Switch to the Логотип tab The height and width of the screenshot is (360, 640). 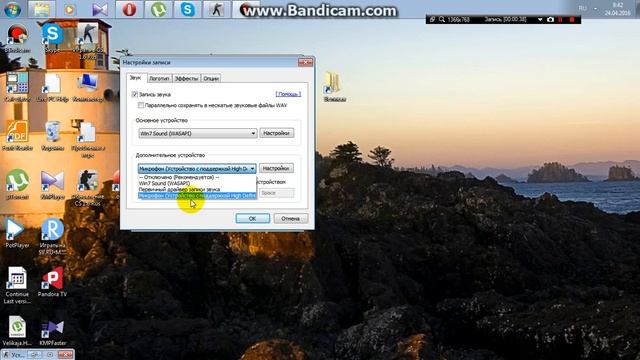tap(159, 78)
